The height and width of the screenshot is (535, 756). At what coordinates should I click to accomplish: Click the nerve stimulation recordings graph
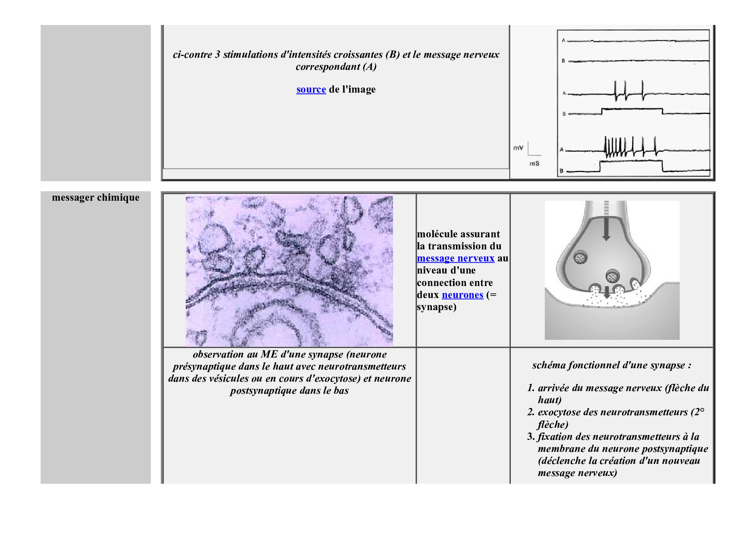[x=633, y=103]
